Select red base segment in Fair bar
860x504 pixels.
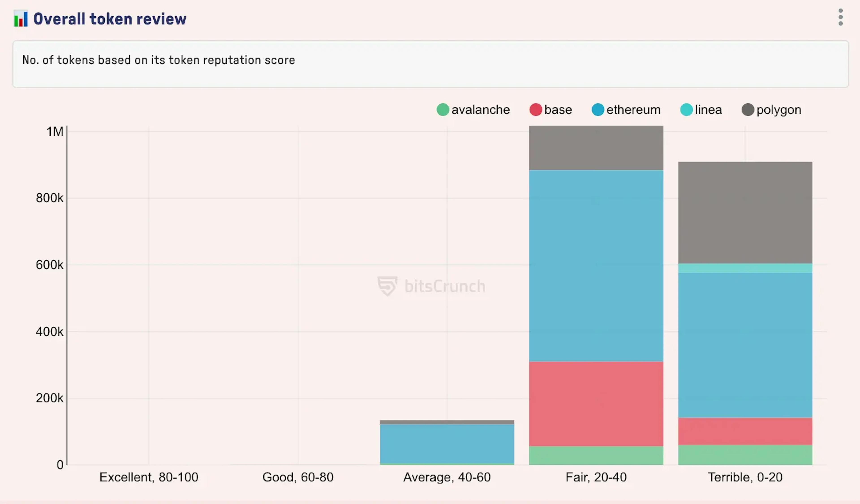[596, 404]
